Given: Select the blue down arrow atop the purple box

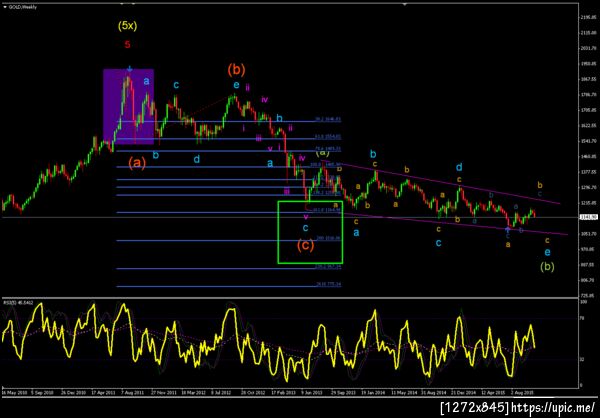Looking at the screenshot, I should point(129,69).
